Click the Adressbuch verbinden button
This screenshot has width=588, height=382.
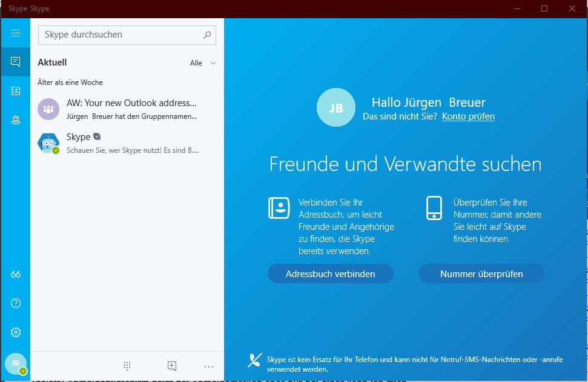click(x=331, y=274)
